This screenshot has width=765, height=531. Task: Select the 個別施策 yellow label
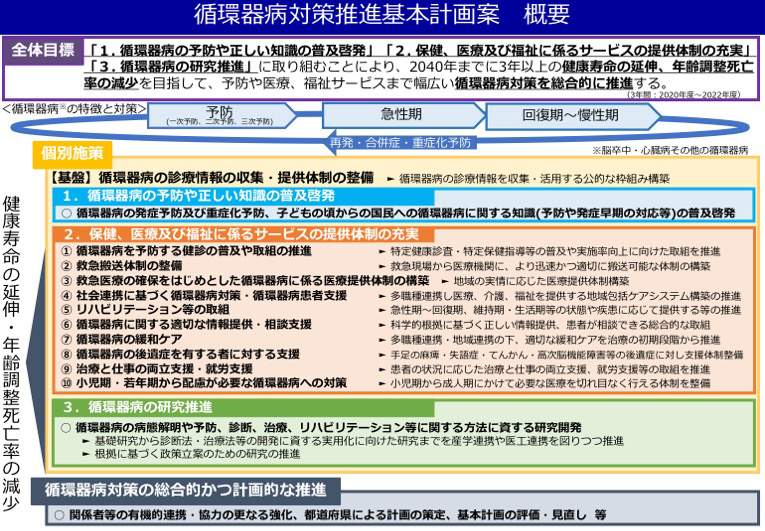tap(72, 153)
